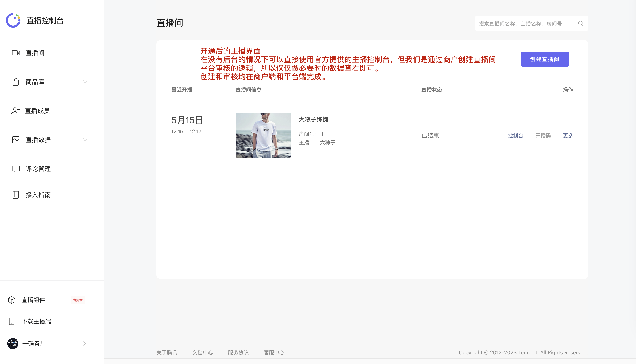636x364 pixels.
Task: Open the 控制台 link for 大粽子练摊
Action: coord(515,135)
